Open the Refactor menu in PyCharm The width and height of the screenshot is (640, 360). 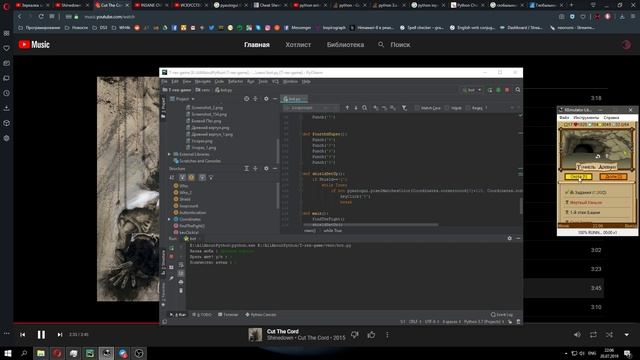235,82
